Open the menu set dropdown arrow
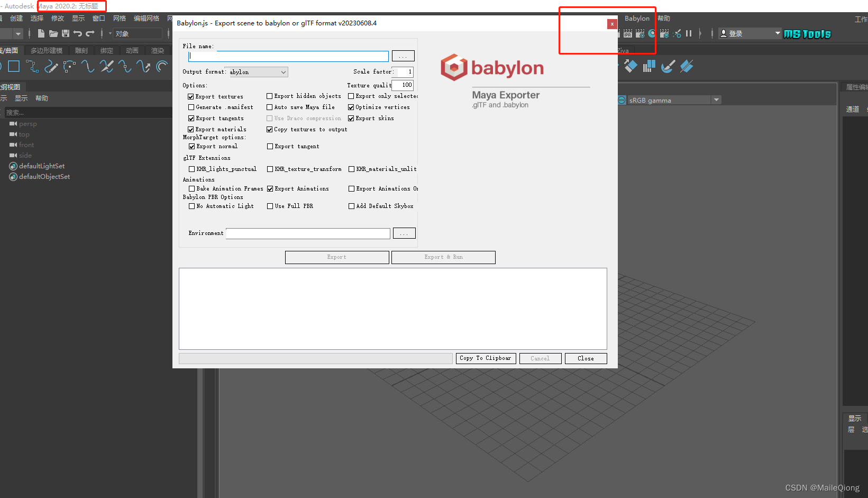Viewport: 868px width, 498px height. [19, 33]
